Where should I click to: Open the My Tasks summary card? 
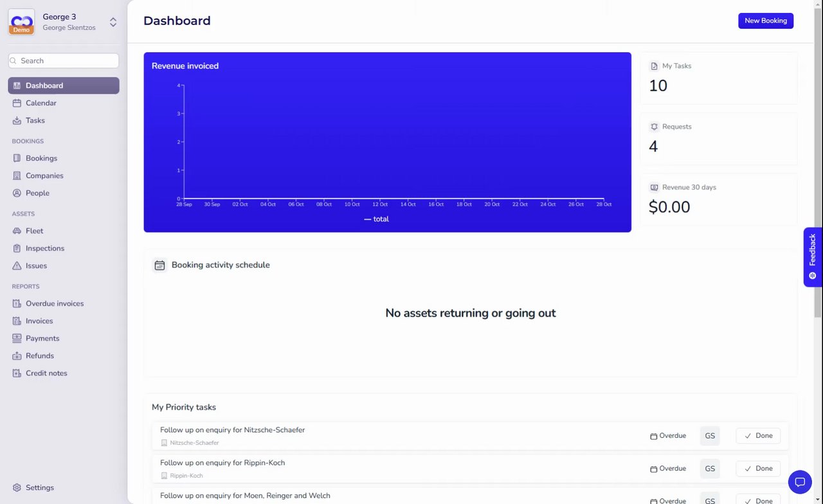point(719,78)
